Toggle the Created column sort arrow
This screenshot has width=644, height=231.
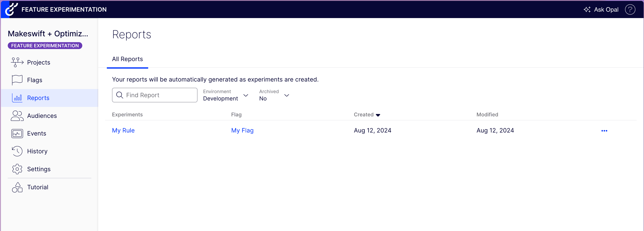(378, 115)
